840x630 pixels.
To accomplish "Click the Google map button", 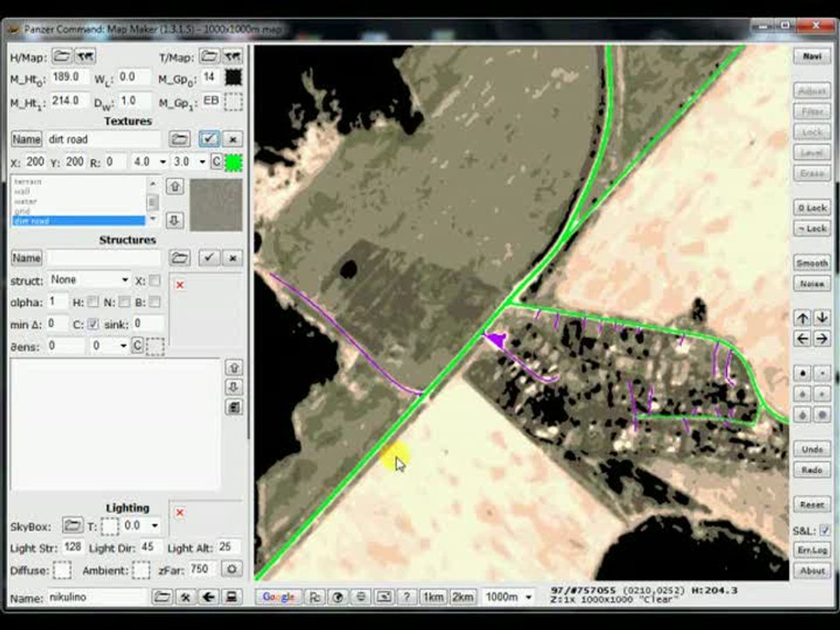I will [278, 597].
